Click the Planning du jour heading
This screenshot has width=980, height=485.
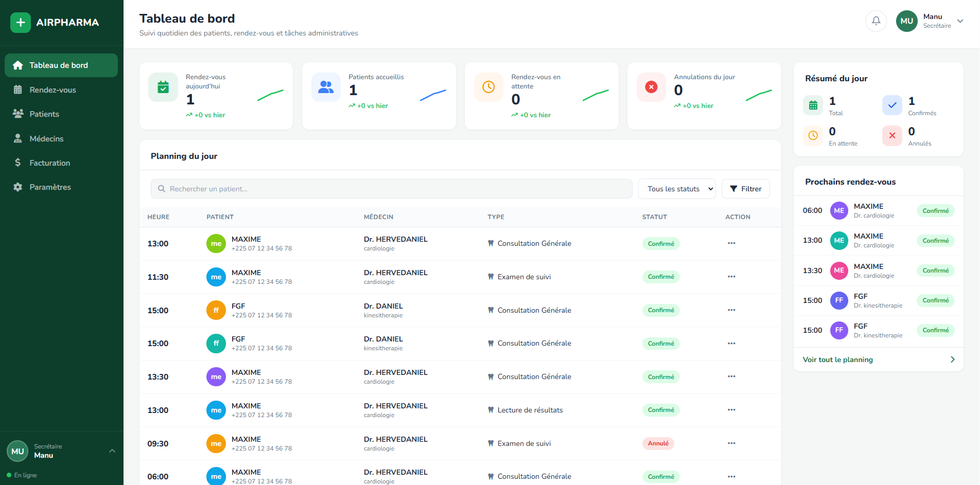click(184, 156)
